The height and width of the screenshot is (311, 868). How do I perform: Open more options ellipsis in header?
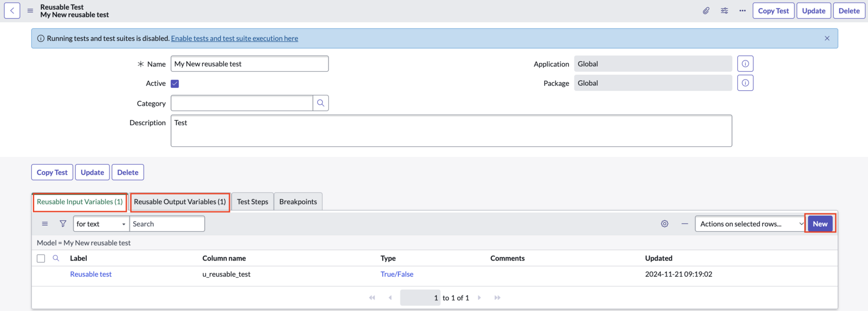pos(742,11)
